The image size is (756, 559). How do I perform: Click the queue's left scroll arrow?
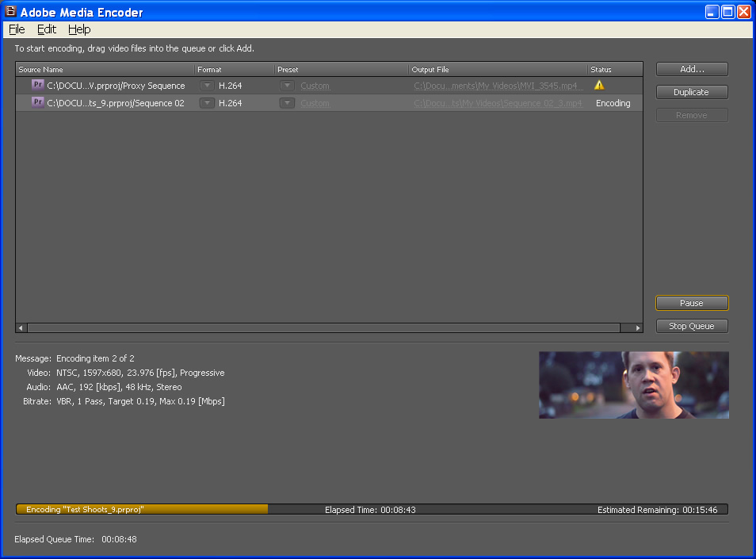[21, 328]
